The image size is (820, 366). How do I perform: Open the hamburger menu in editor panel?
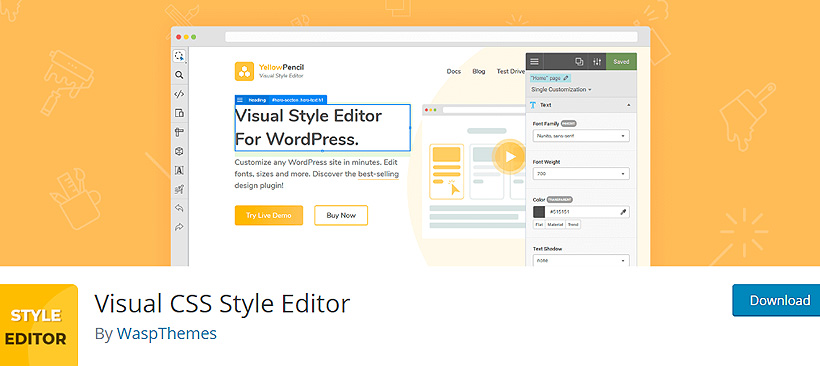click(x=534, y=62)
